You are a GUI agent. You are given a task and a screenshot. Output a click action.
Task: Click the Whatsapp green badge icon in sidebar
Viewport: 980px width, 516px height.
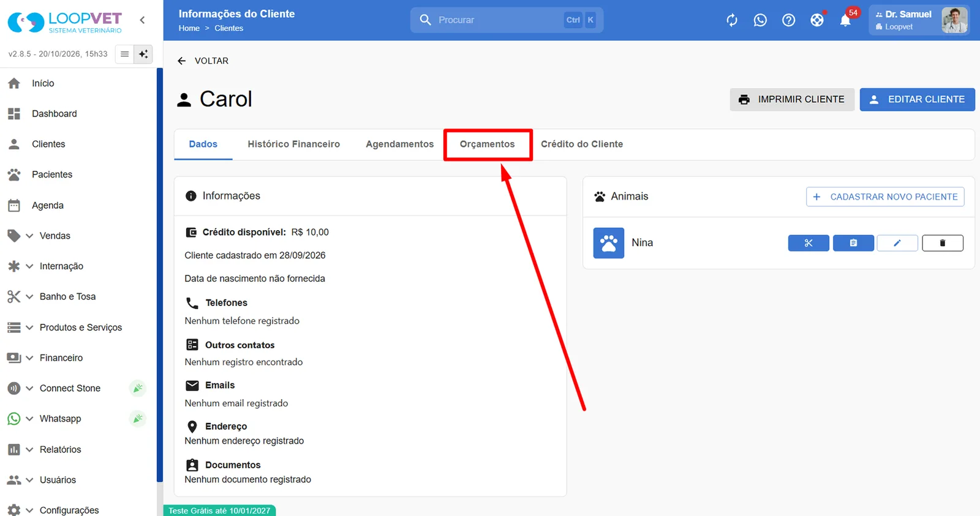click(x=138, y=419)
